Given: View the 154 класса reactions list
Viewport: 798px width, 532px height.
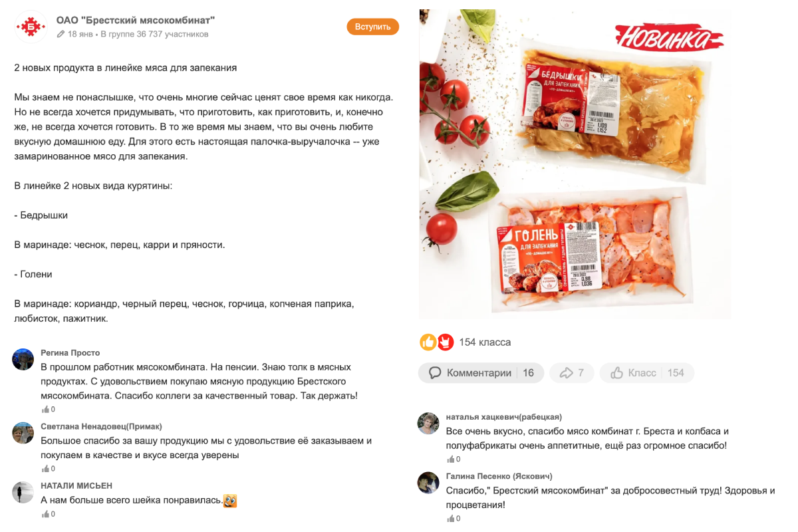Looking at the screenshot, I should [x=485, y=342].
